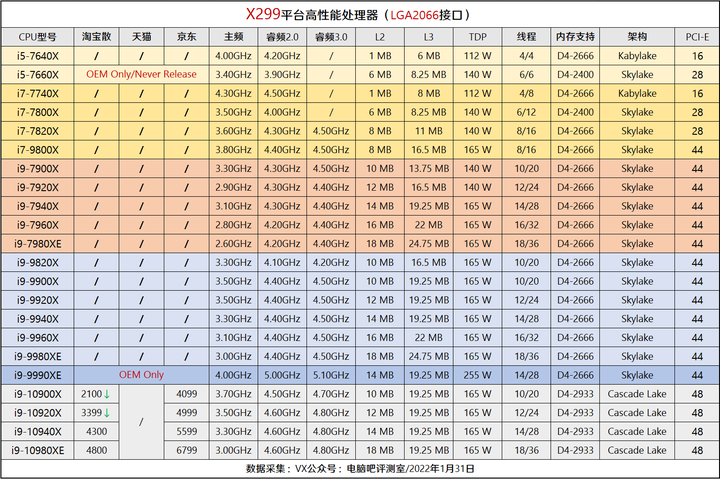The image size is (720, 479).
Task: Click the PCI-E column header
Action: [697, 37]
